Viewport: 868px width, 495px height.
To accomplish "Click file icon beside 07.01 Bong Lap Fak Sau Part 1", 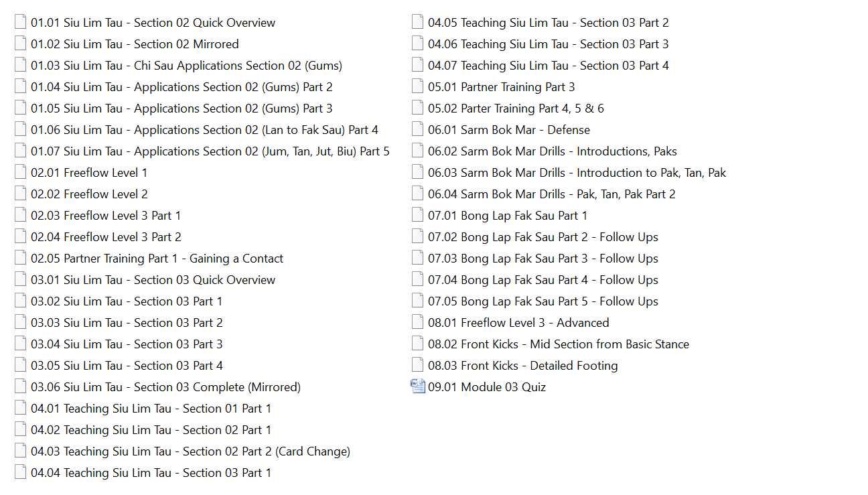I will coord(418,215).
